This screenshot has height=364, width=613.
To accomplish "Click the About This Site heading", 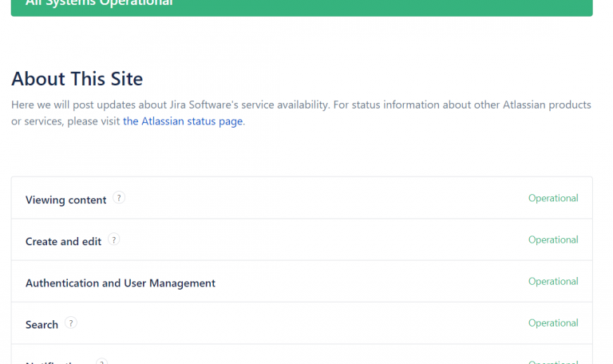I will click(x=77, y=78).
